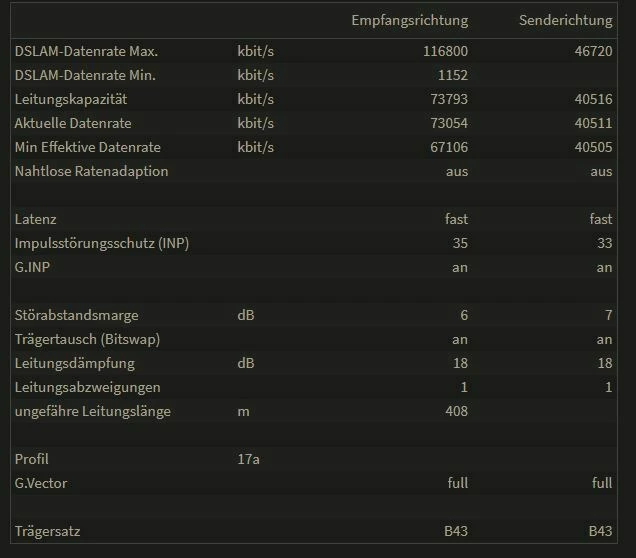Image resolution: width=636 pixels, height=558 pixels.
Task: Click the 408 Leitungslänge value
Action: tap(455, 411)
